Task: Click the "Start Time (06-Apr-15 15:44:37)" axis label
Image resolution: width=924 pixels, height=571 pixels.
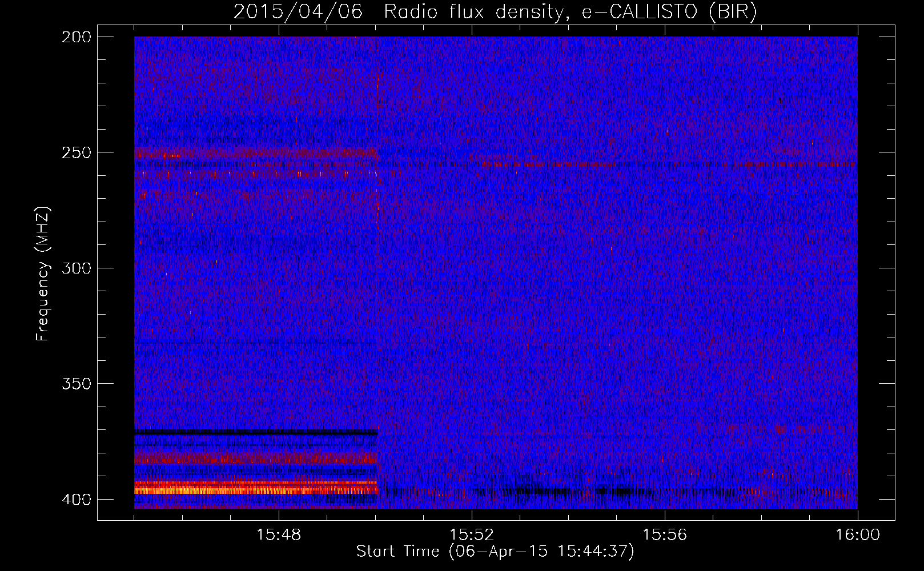Action: (x=495, y=552)
